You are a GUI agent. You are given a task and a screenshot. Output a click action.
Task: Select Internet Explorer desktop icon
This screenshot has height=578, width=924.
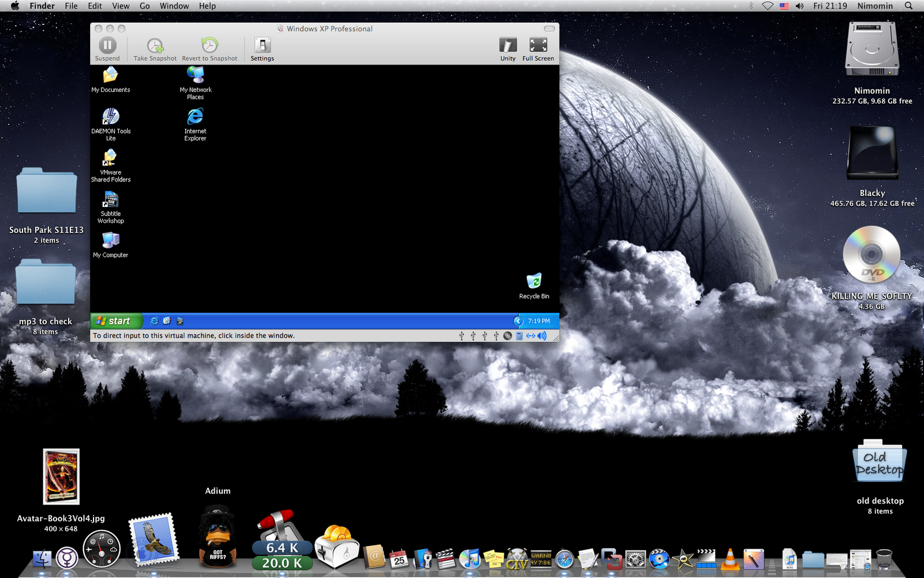tap(195, 124)
